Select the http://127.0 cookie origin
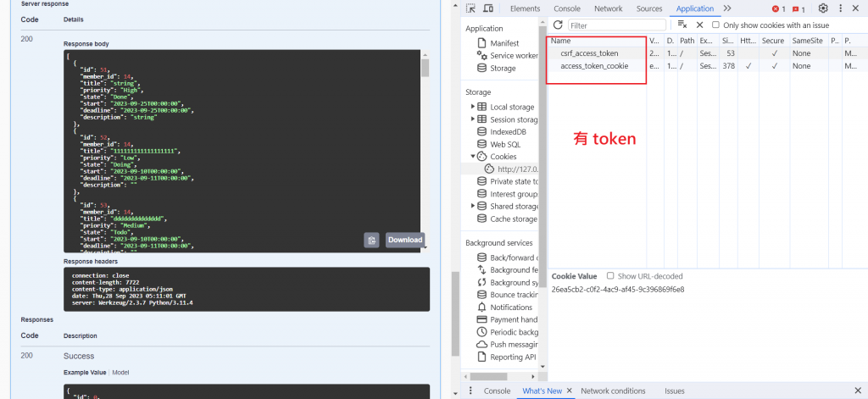 tap(511, 169)
